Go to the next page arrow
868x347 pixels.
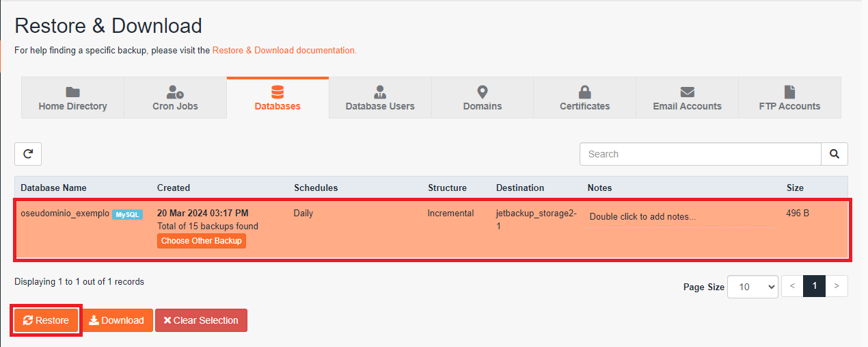837,286
